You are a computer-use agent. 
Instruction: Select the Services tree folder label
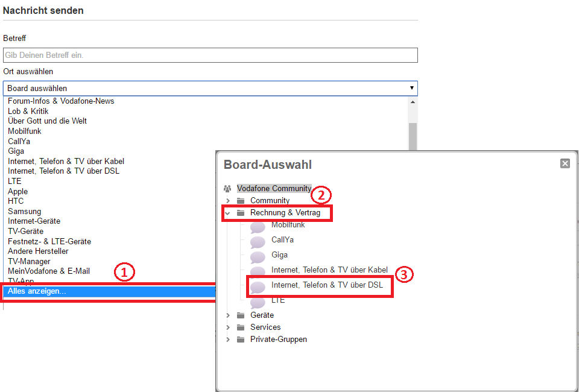[x=265, y=327]
